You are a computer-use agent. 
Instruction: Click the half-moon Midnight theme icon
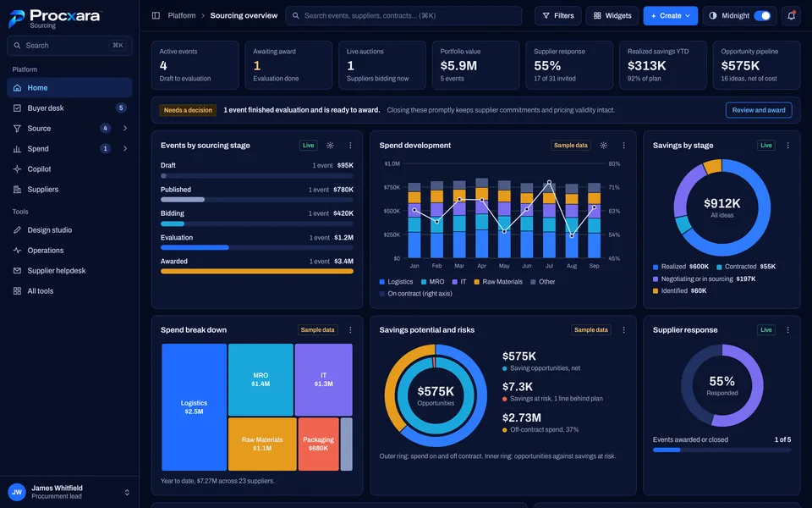[x=713, y=15]
